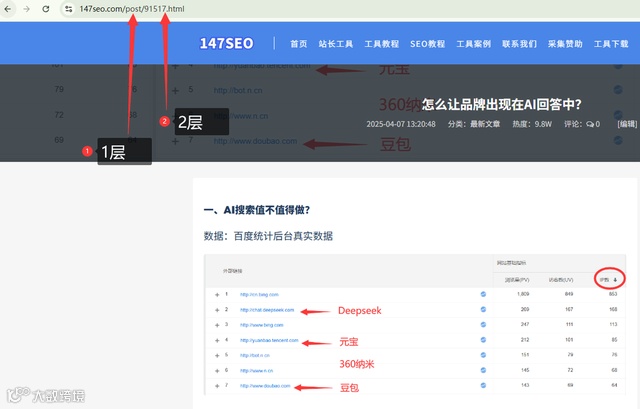The image size is (640, 409).
Task: Click heading 一、AI搜索值不值得做?
Action: [257, 210]
